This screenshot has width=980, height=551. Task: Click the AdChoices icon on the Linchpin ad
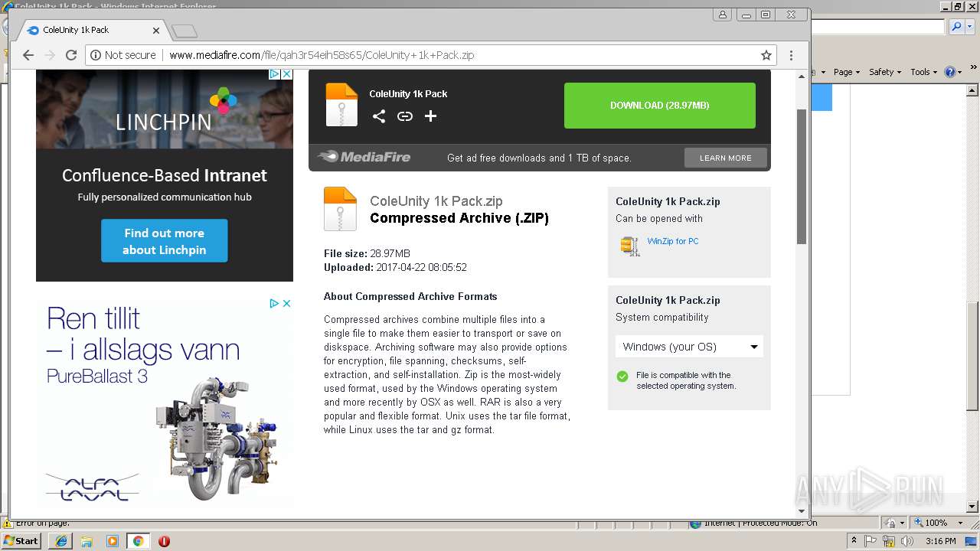274,74
